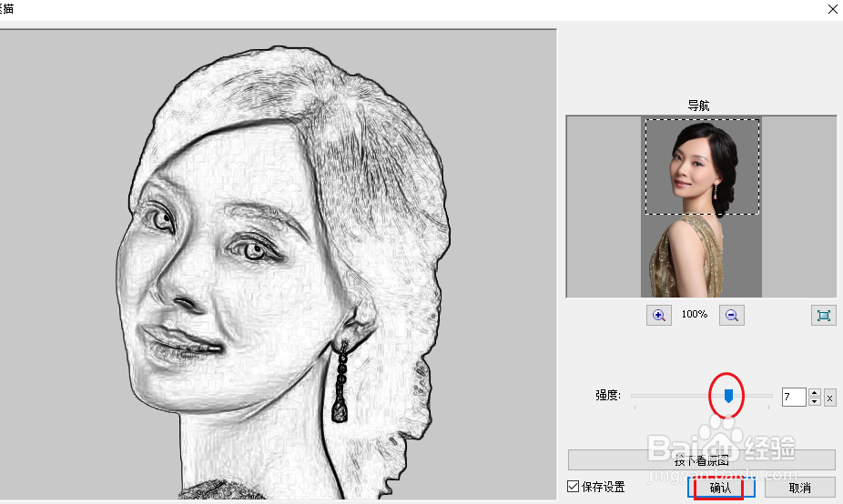Click the 导航 label
This screenshot has width=843, height=504.
tap(698, 106)
